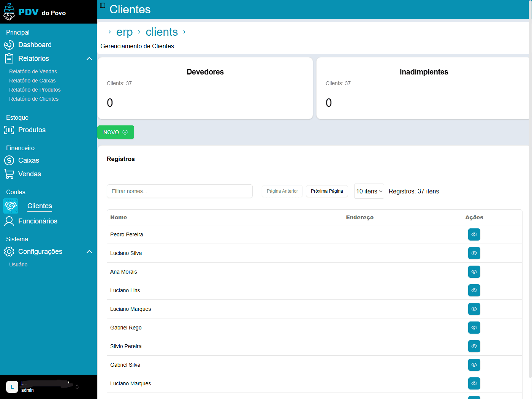The image size is (532, 399).
Task: Open eye action for Gabriel Rego
Action: click(x=474, y=328)
